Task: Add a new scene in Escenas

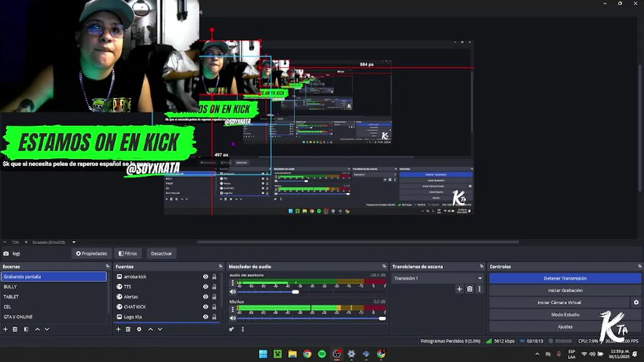Action: point(6,329)
